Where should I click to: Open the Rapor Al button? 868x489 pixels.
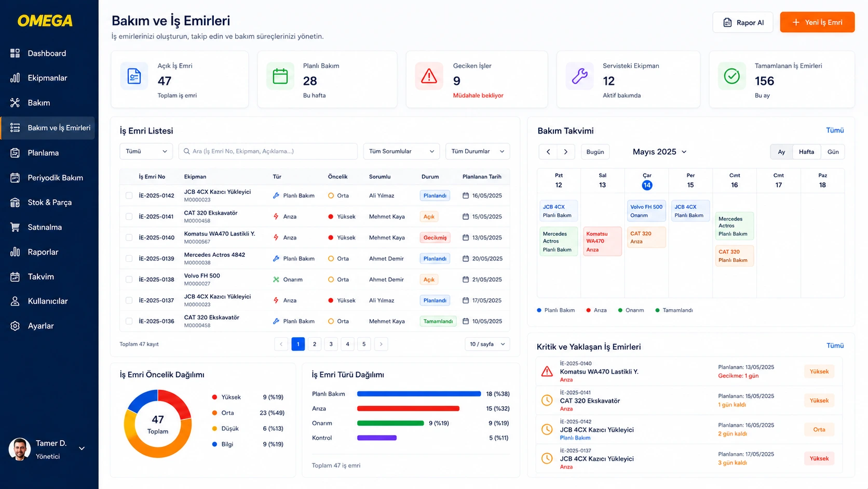[x=743, y=22]
